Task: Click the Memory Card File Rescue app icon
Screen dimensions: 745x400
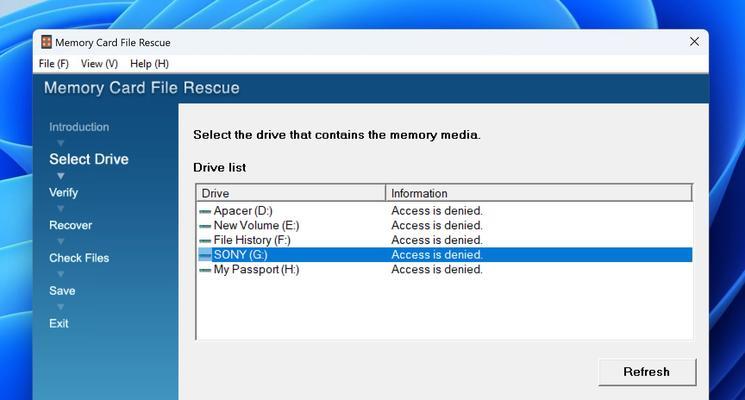Action: click(x=46, y=42)
